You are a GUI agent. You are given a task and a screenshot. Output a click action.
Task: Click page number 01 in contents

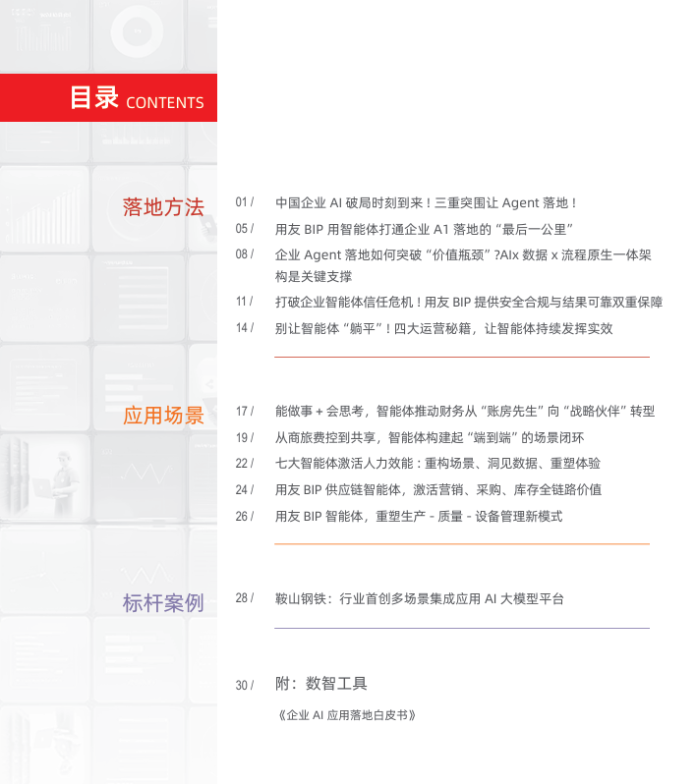244,202
